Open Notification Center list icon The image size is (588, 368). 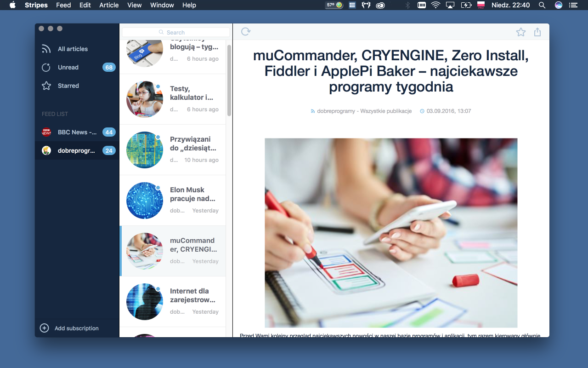point(573,5)
